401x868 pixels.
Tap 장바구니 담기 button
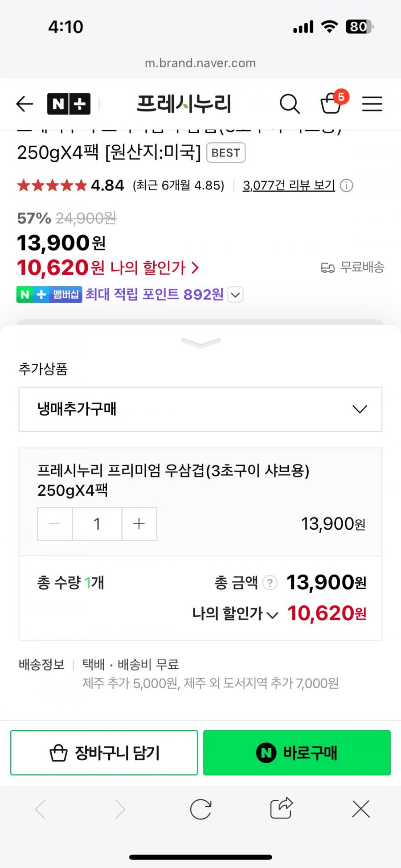104,753
